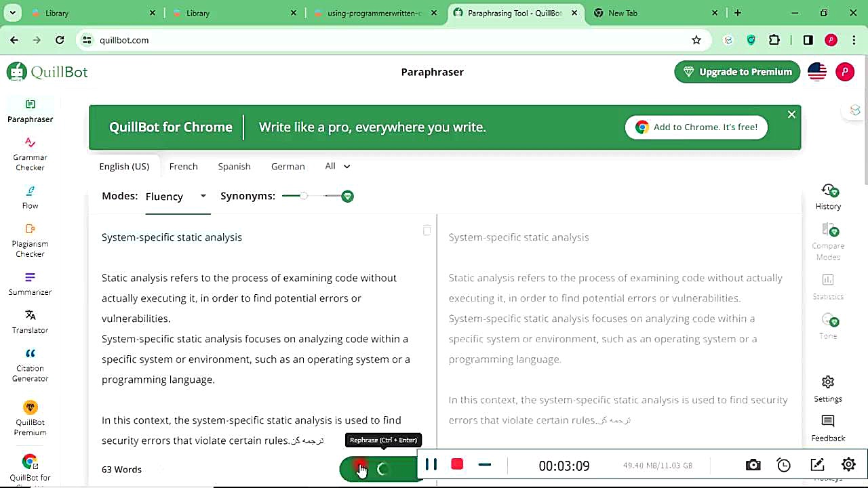Set Synonyms slider to premium maximum
This screenshot has height=488, width=868.
347,196
